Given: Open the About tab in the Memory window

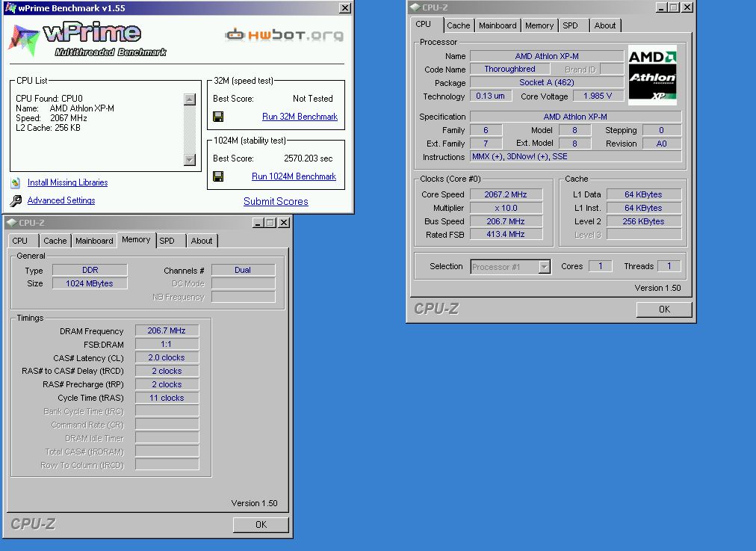Looking at the screenshot, I should click(202, 241).
